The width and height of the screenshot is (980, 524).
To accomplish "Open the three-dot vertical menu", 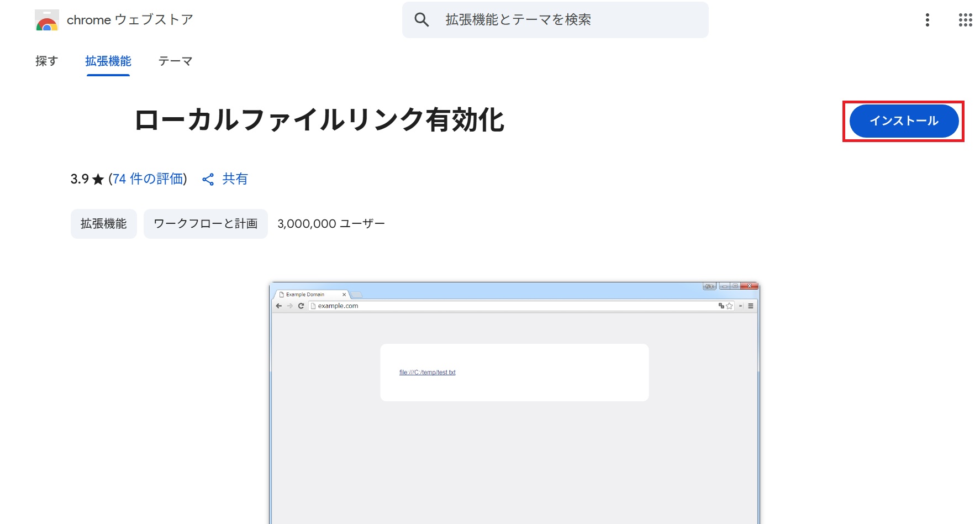I will [x=927, y=20].
